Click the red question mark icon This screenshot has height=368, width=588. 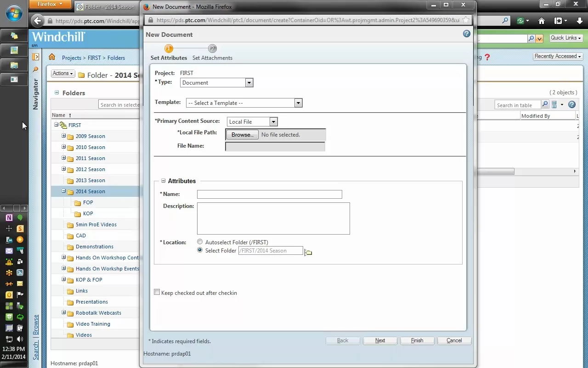pyautogui.click(x=487, y=57)
